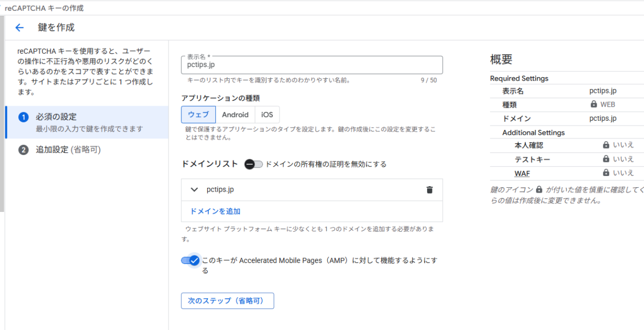Switch to the Android application type

pos(236,114)
